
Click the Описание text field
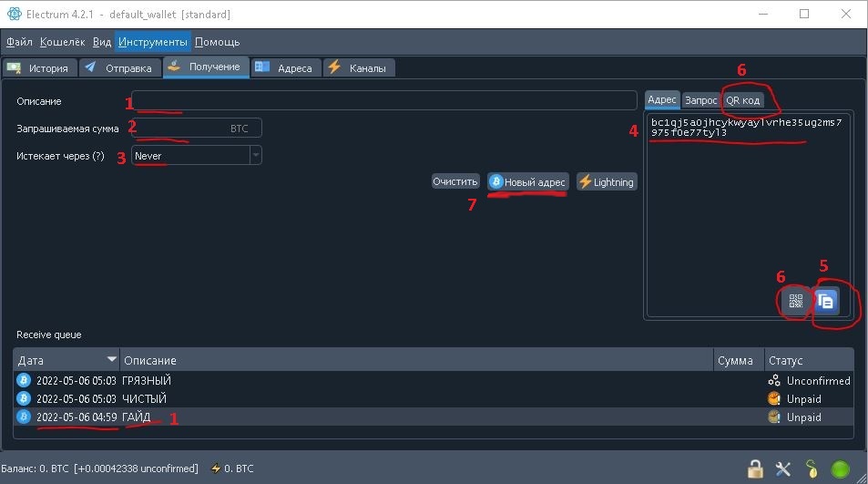point(383,100)
